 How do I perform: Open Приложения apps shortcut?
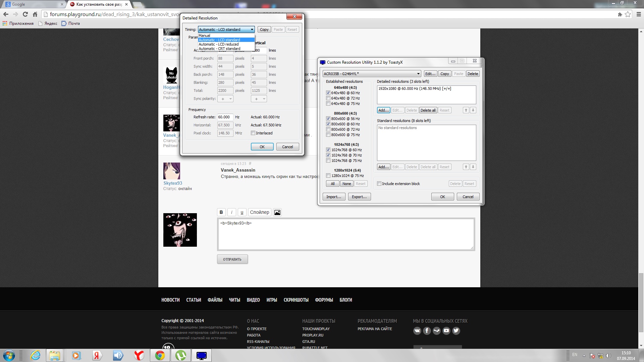(x=18, y=23)
